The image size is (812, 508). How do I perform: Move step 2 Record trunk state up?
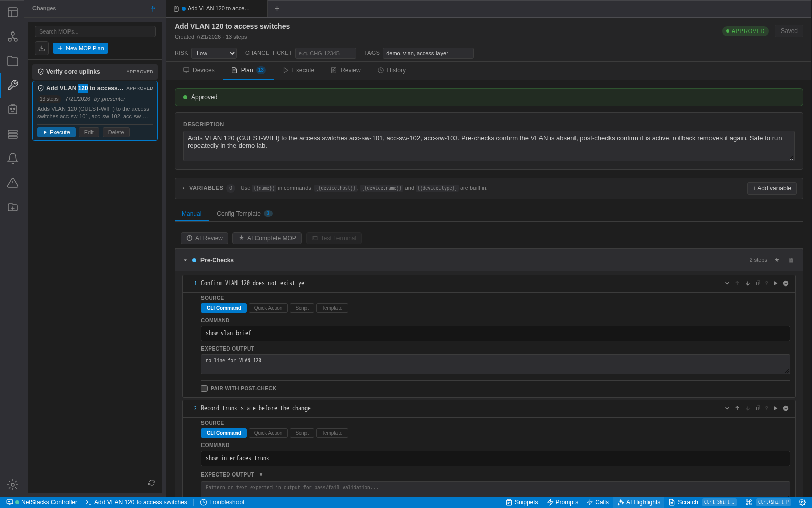pyautogui.click(x=737, y=408)
